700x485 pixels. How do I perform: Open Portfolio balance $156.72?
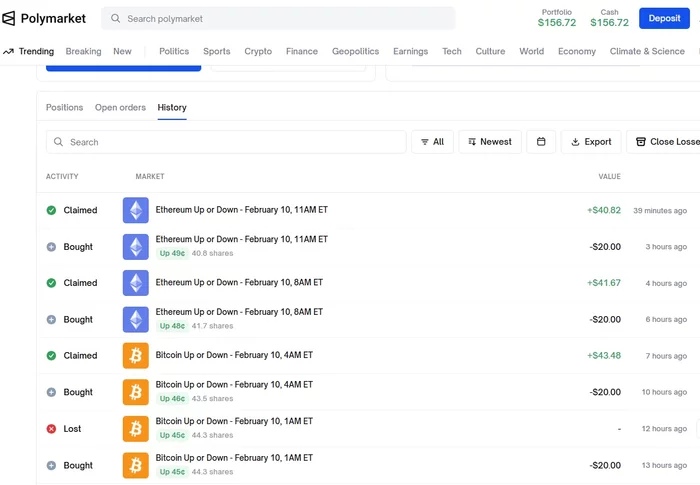pos(557,18)
